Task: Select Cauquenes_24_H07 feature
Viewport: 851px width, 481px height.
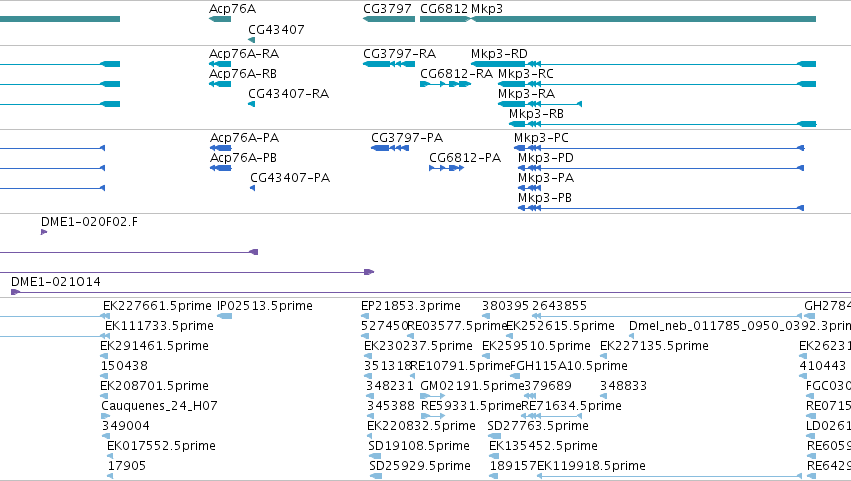Action: click(x=159, y=407)
